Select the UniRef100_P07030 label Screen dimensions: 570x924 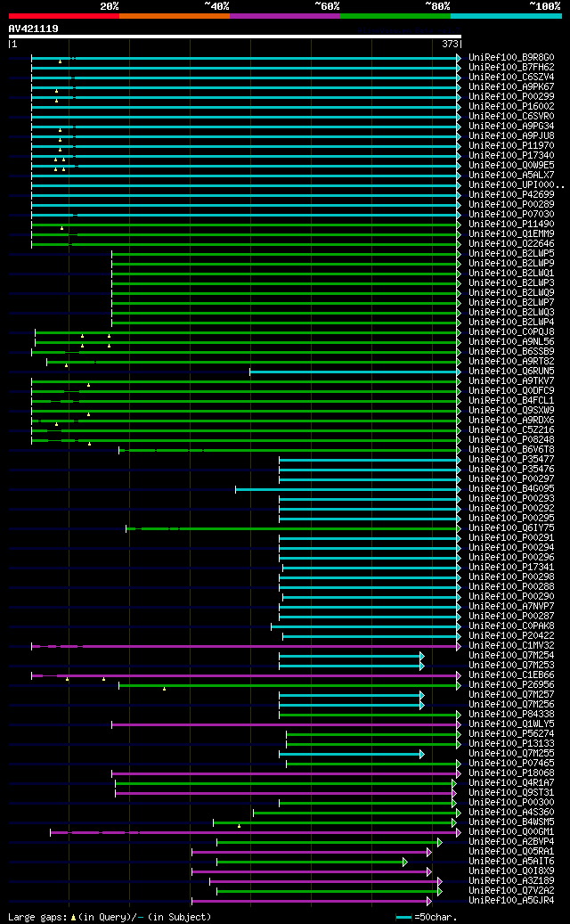pyautogui.click(x=511, y=215)
